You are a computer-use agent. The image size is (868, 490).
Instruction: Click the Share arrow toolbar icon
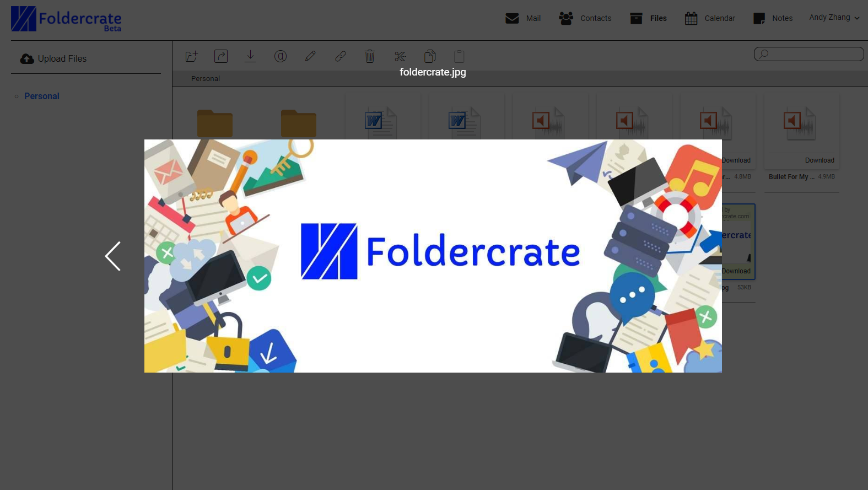(x=221, y=56)
